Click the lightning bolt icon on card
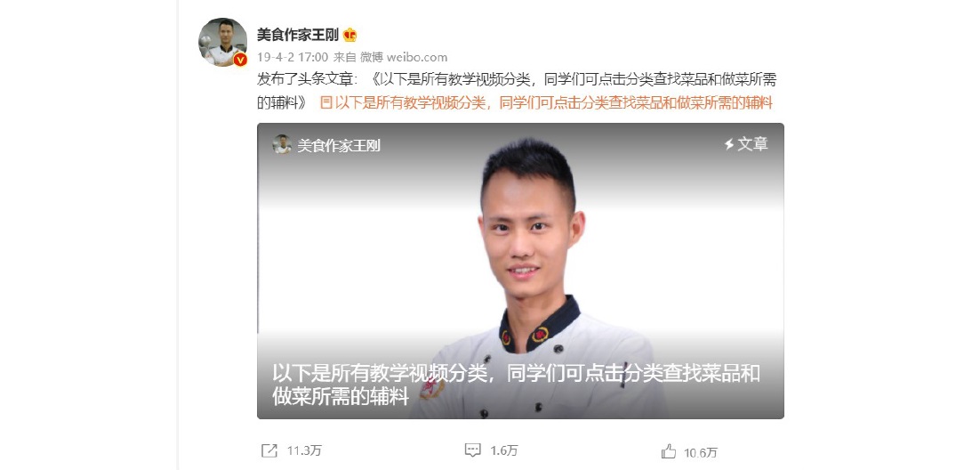The image size is (980, 470). pos(728,144)
